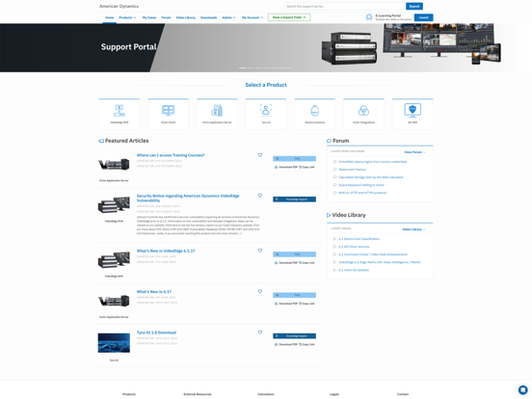Open video '6.1 AD Cloud Services'
This screenshot has height=399, width=532.
(354, 247)
